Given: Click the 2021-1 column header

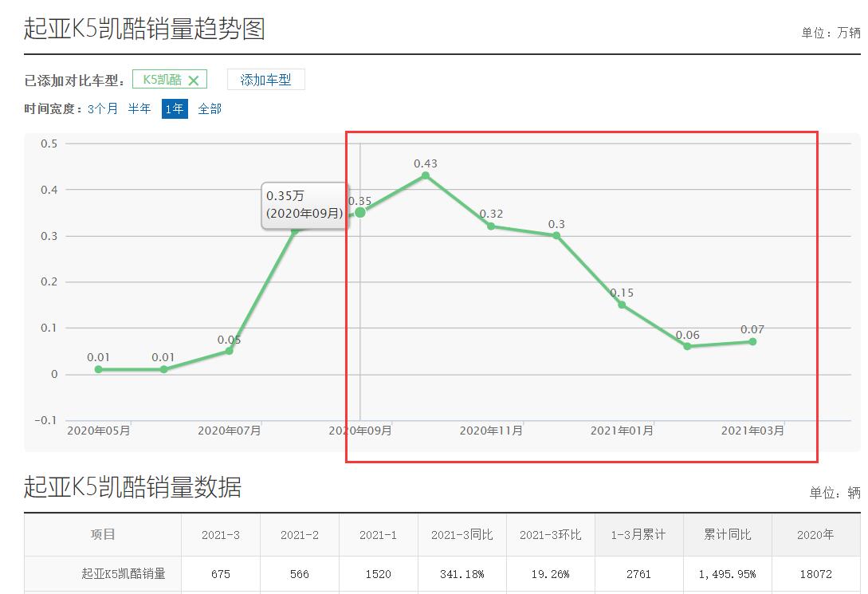Looking at the screenshot, I should 378,535.
